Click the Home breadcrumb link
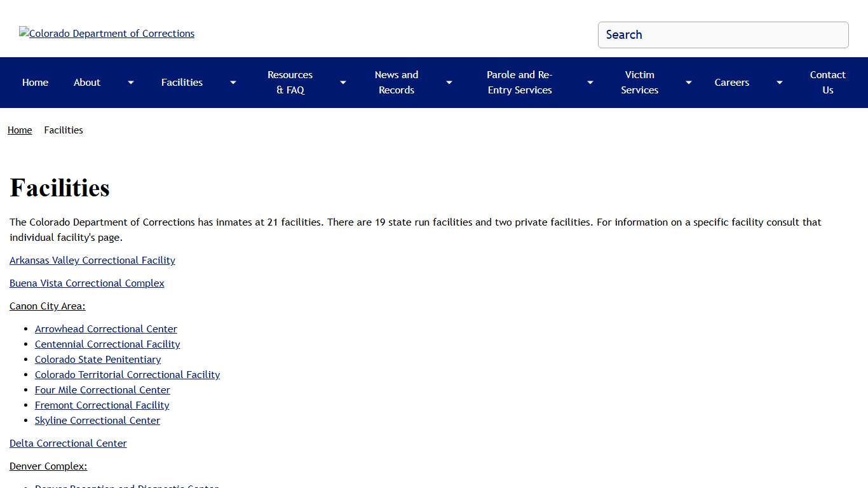This screenshot has width=868, height=488. point(20,130)
